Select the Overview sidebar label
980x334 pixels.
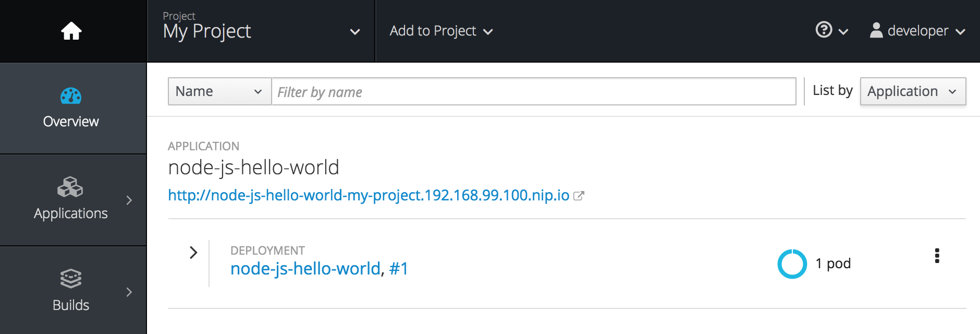(71, 122)
